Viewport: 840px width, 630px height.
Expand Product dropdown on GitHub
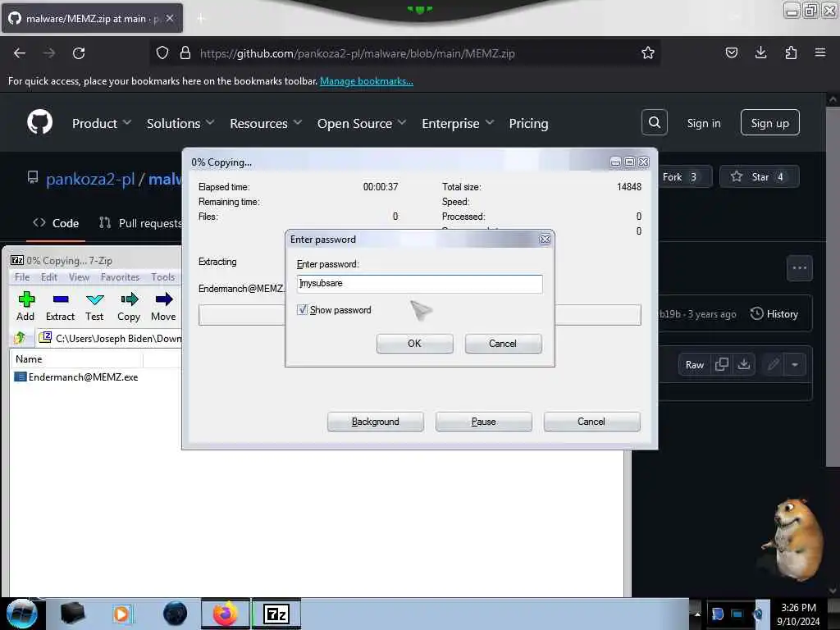click(x=101, y=123)
